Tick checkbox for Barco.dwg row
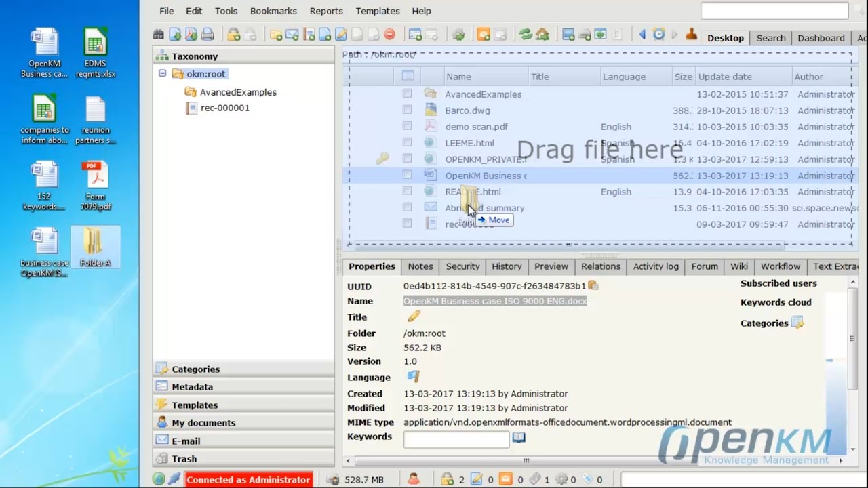Image resolution: width=868 pixels, height=488 pixels. coord(407,110)
